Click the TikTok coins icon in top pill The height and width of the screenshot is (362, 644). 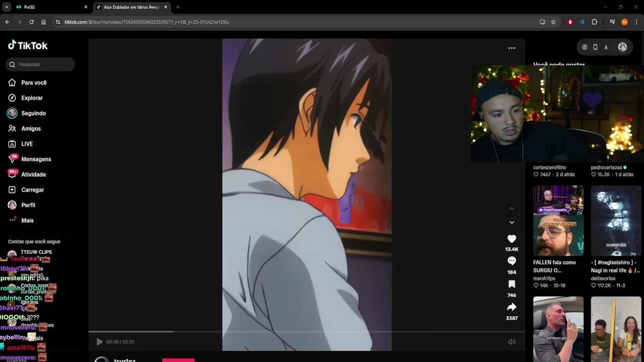[x=584, y=47]
